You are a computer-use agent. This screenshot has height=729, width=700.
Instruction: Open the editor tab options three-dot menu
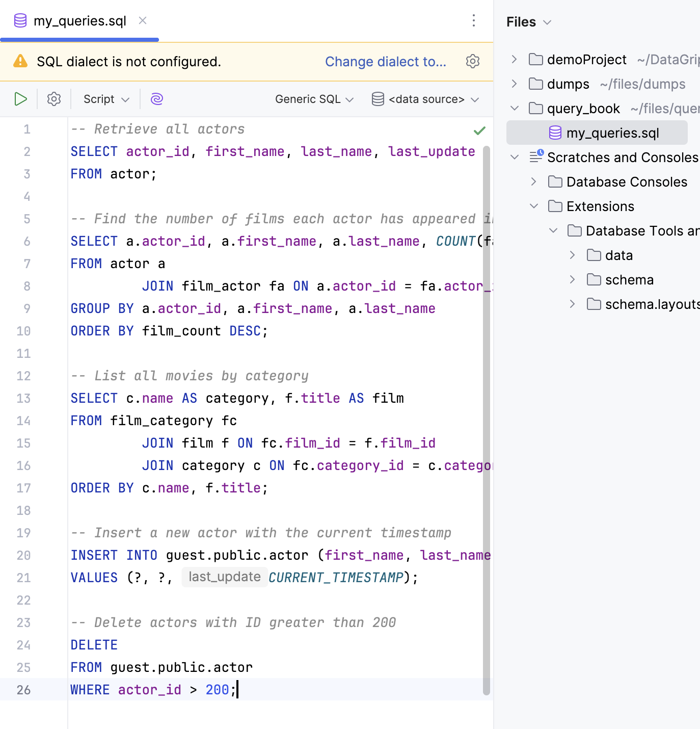[x=474, y=20]
